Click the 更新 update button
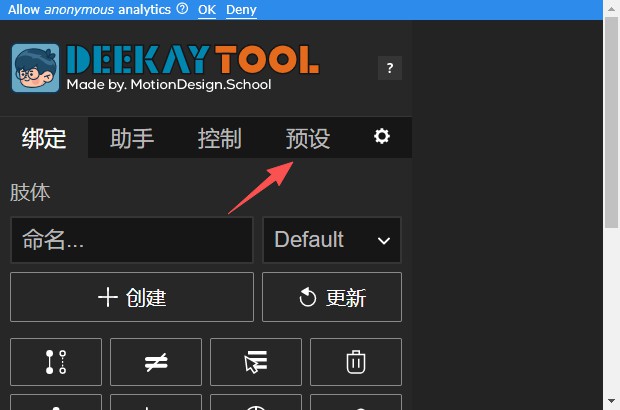 [332, 297]
